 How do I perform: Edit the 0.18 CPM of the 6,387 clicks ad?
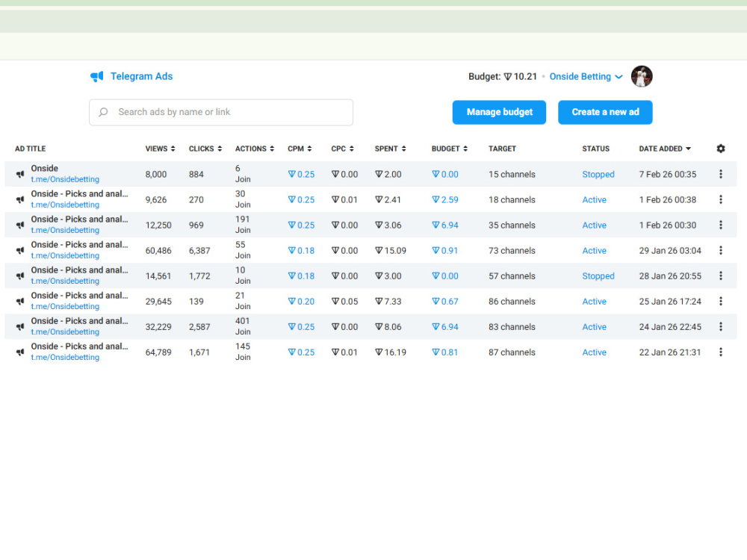[x=301, y=250]
